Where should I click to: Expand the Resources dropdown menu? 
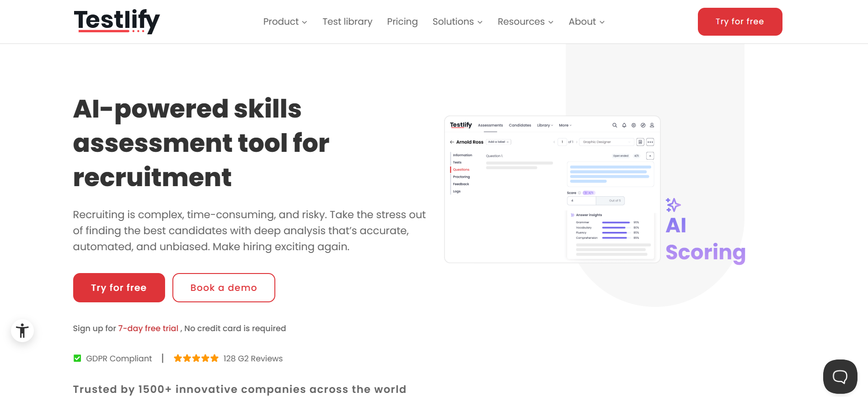click(525, 21)
